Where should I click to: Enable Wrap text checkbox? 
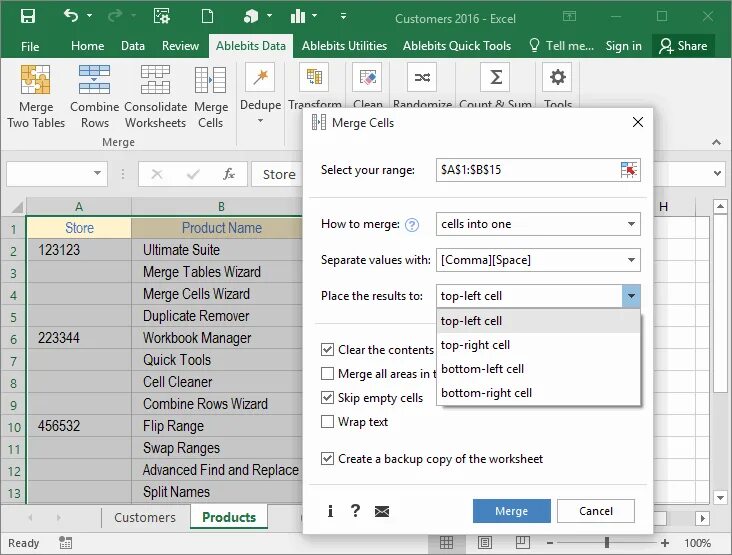click(327, 422)
